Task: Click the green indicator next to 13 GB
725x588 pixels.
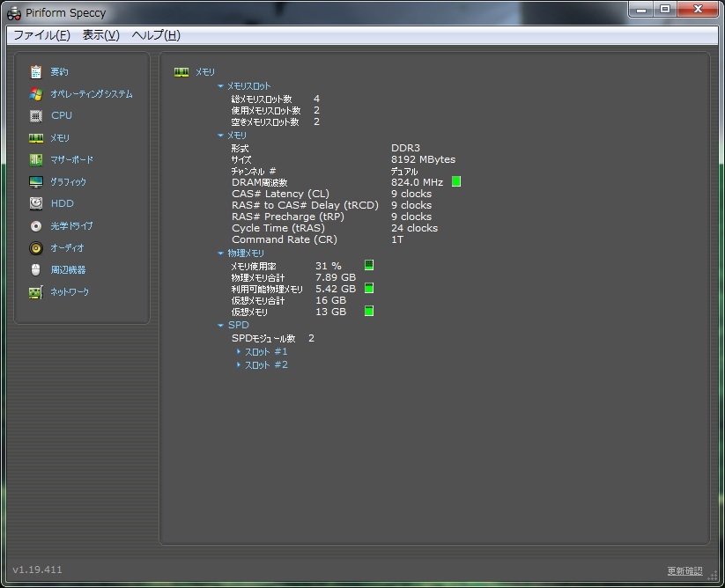Action: [x=369, y=311]
